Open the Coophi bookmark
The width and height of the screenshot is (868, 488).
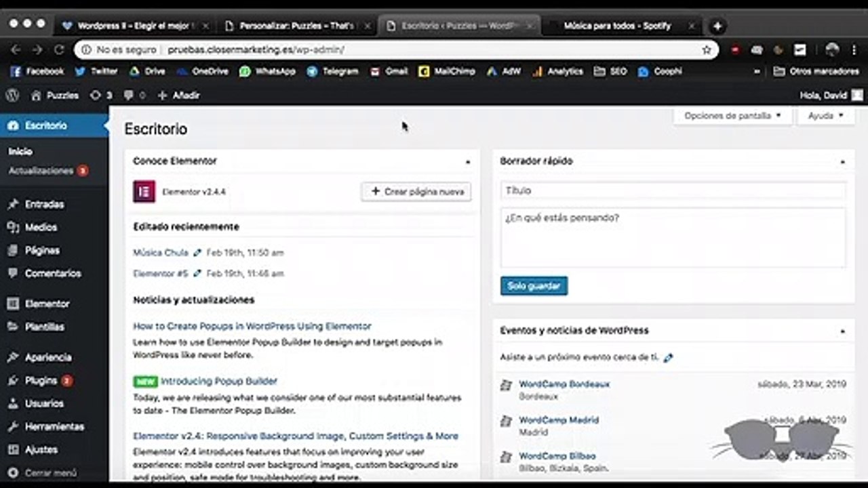[x=660, y=71]
